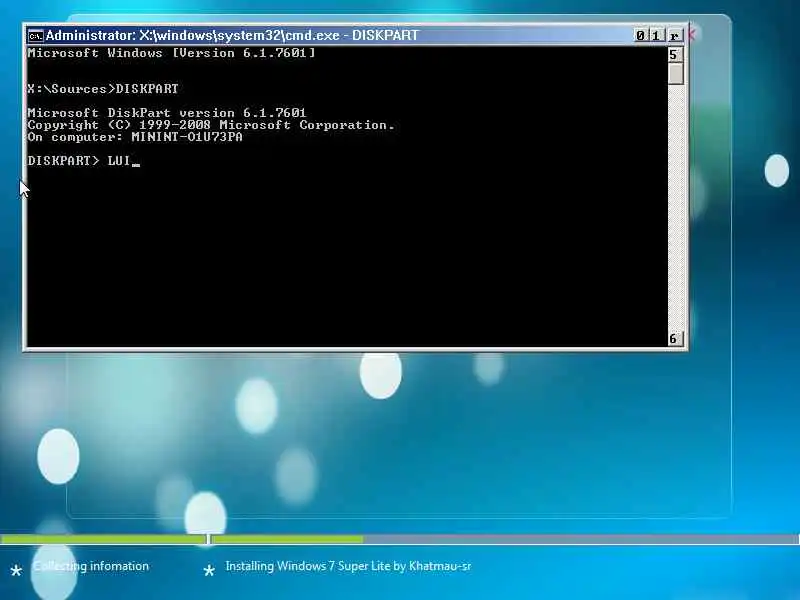Click 'Microsoft DiskPart version 6.1.7601' line
Viewport: 800px width, 600px height.
tap(167, 113)
